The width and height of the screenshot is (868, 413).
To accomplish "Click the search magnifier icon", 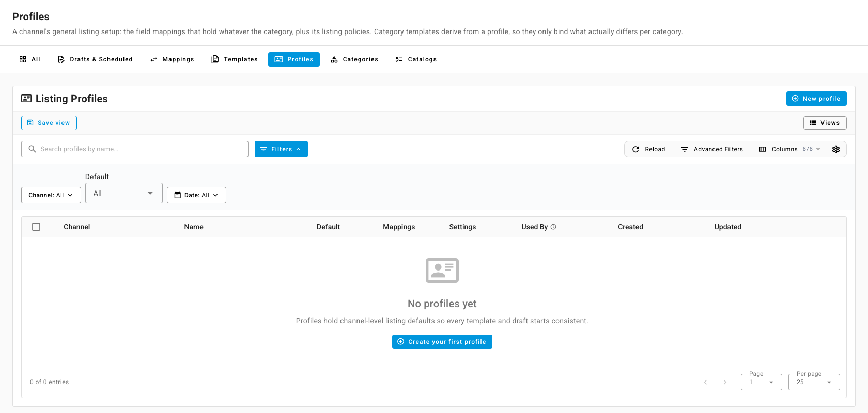I will point(32,149).
